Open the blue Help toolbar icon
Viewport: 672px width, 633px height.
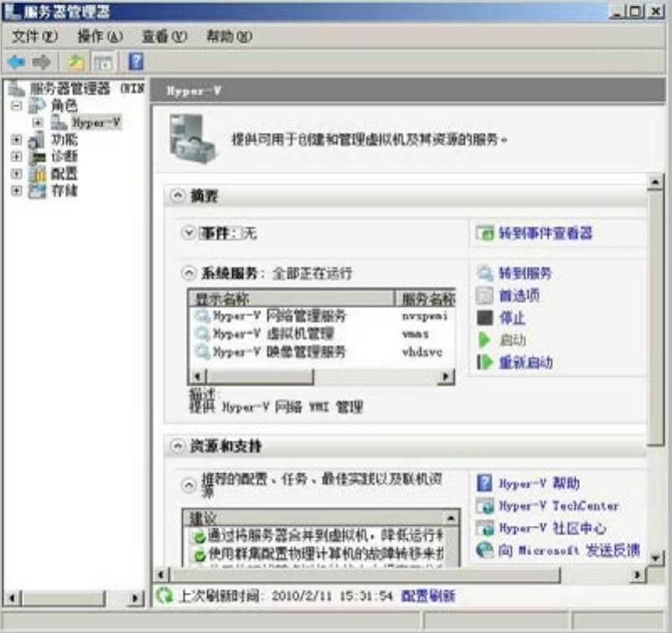137,62
